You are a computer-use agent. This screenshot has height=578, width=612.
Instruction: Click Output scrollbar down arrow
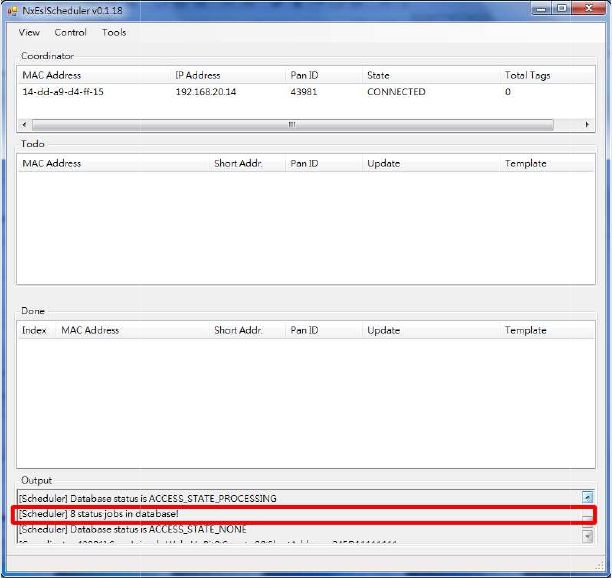(587, 536)
